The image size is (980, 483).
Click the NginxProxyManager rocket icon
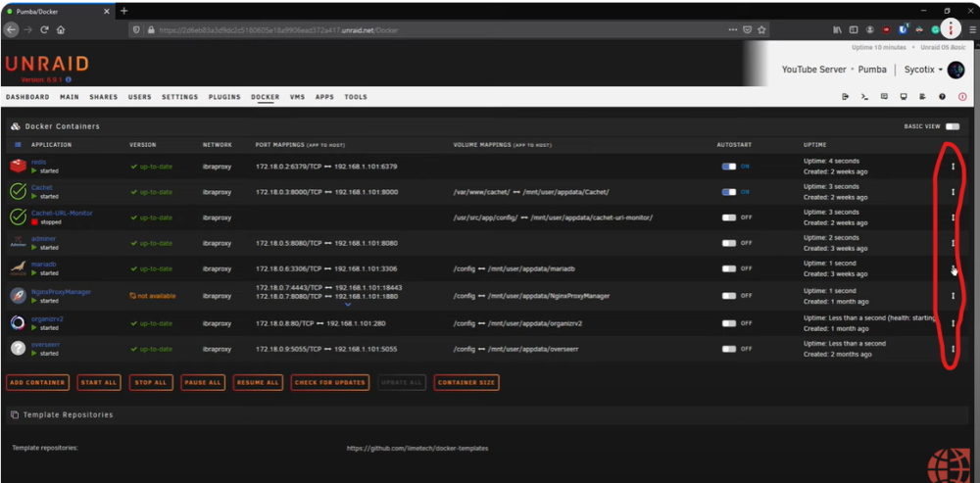(x=18, y=296)
